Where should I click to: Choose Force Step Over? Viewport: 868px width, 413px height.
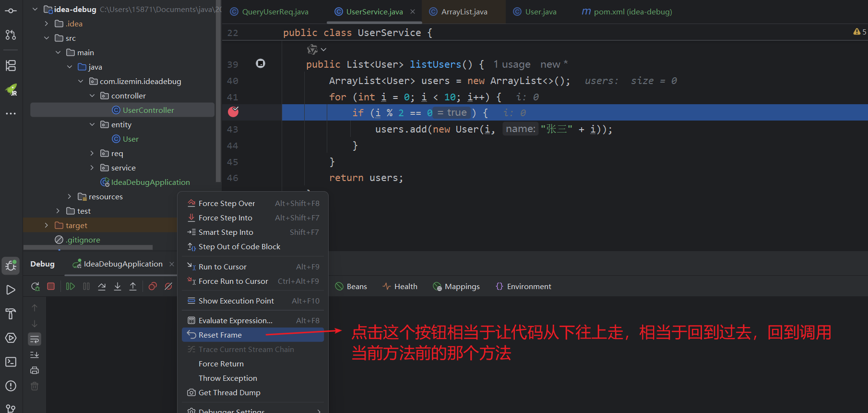coord(253,203)
